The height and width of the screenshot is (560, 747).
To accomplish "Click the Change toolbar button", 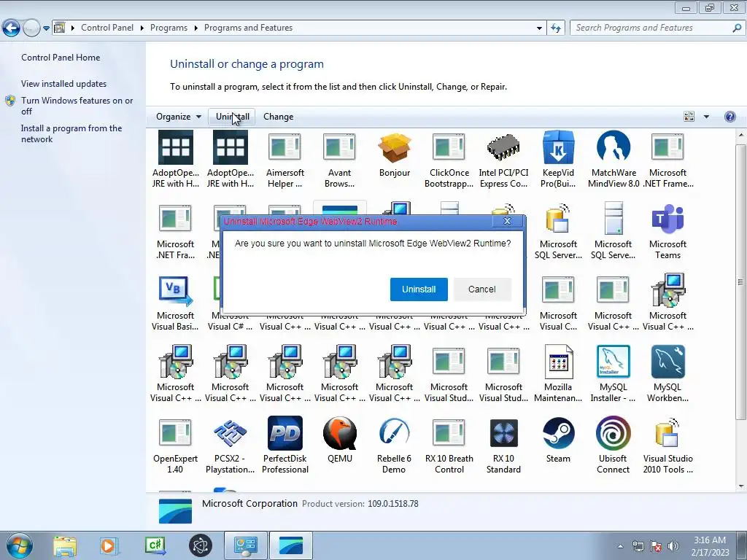I will tap(278, 117).
